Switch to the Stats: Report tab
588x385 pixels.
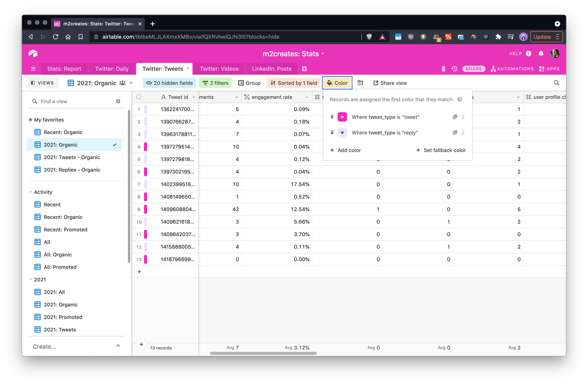(x=64, y=69)
